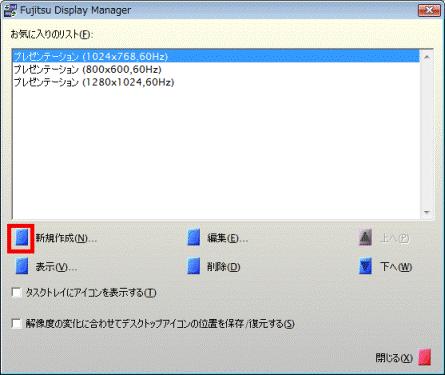This screenshot has width=445, height=375.
Task: Click the Move Down (下へ) arrow icon
Action: coord(365,267)
